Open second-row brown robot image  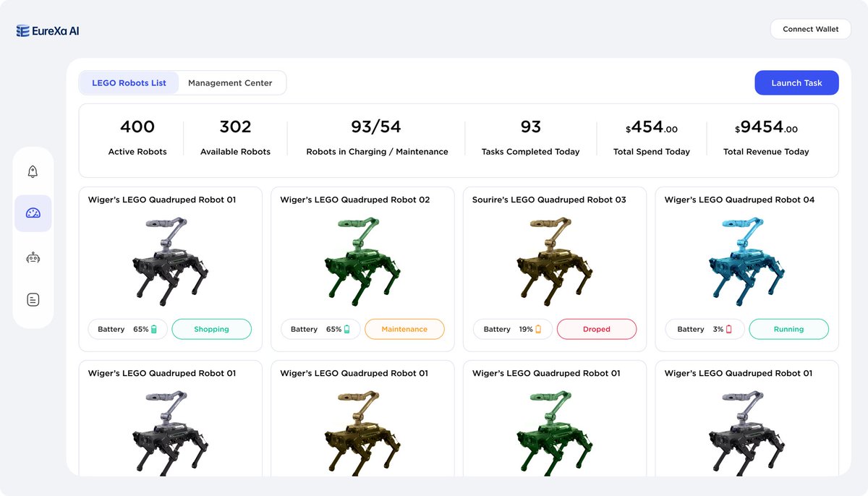tap(362, 432)
